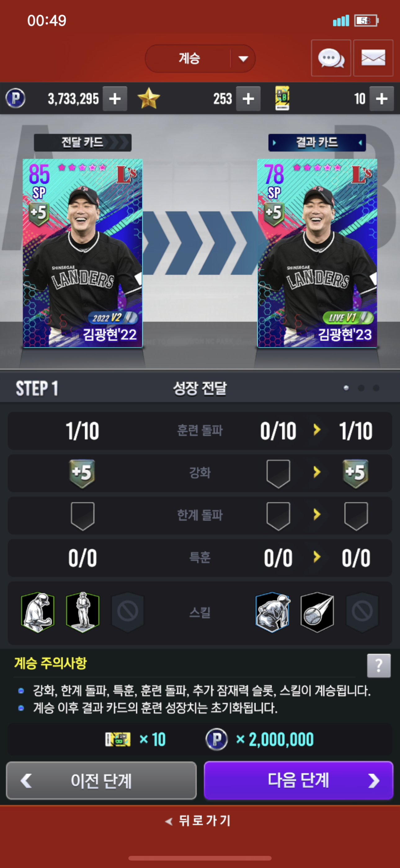Add more stars with the plus button
400x868 pixels.
click(248, 99)
